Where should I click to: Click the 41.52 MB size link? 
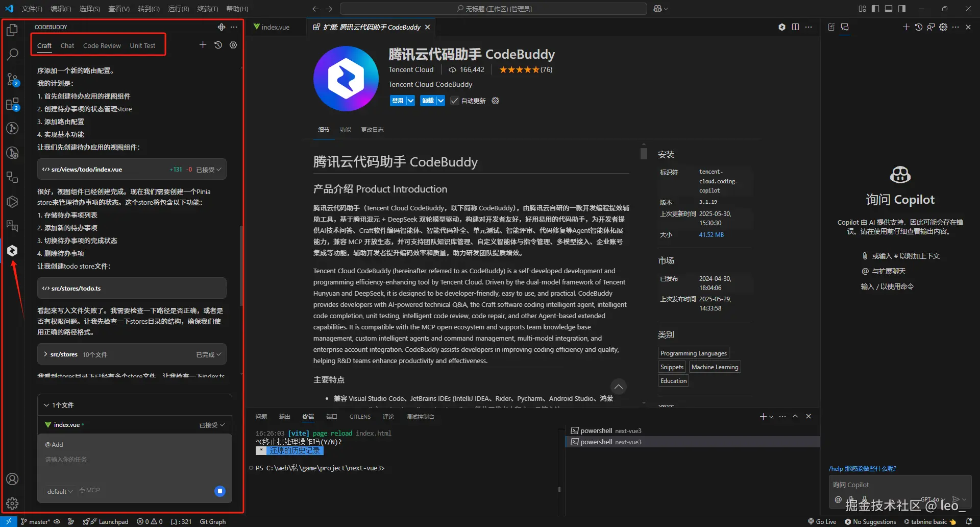pos(711,235)
